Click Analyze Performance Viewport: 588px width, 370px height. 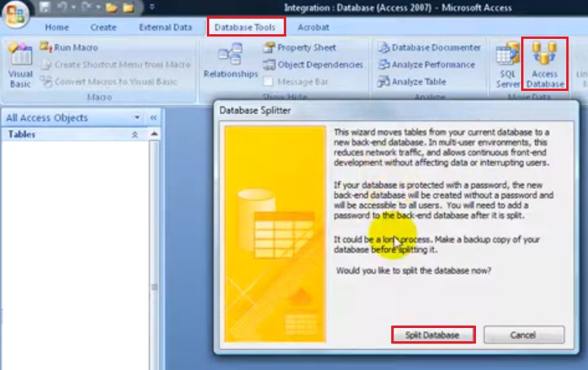click(426, 65)
